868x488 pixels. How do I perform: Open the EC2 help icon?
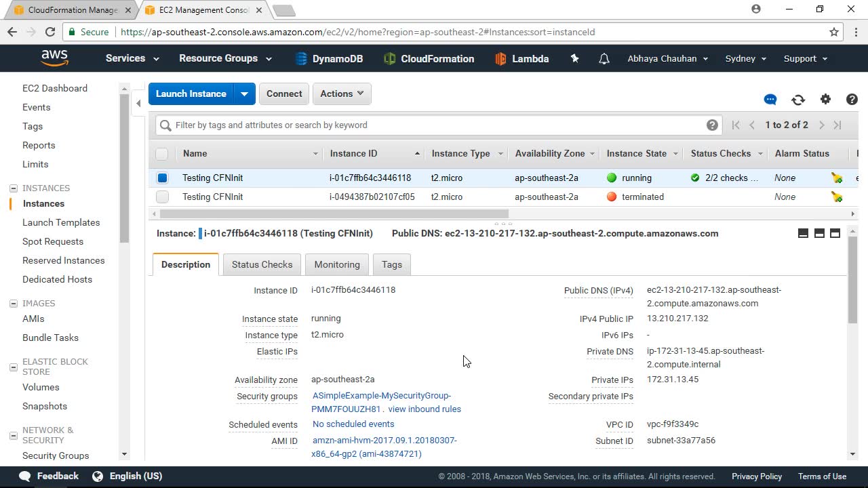[x=852, y=99]
